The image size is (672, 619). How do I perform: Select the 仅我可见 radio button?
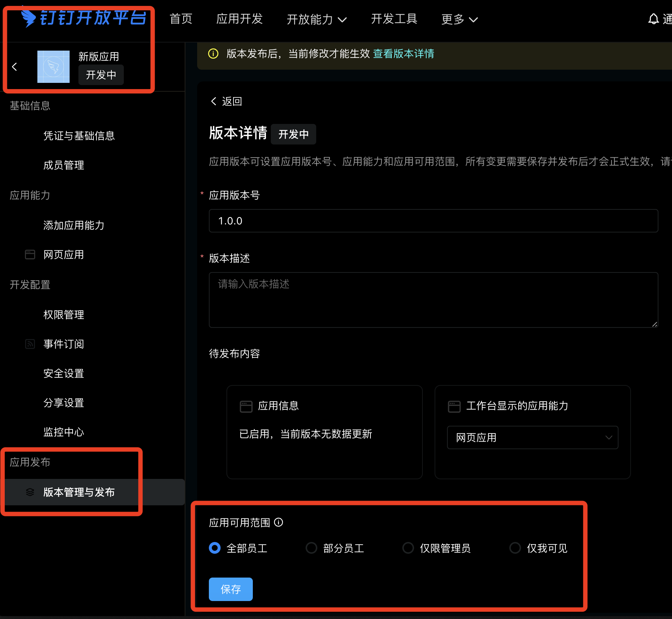(x=515, y=548)
